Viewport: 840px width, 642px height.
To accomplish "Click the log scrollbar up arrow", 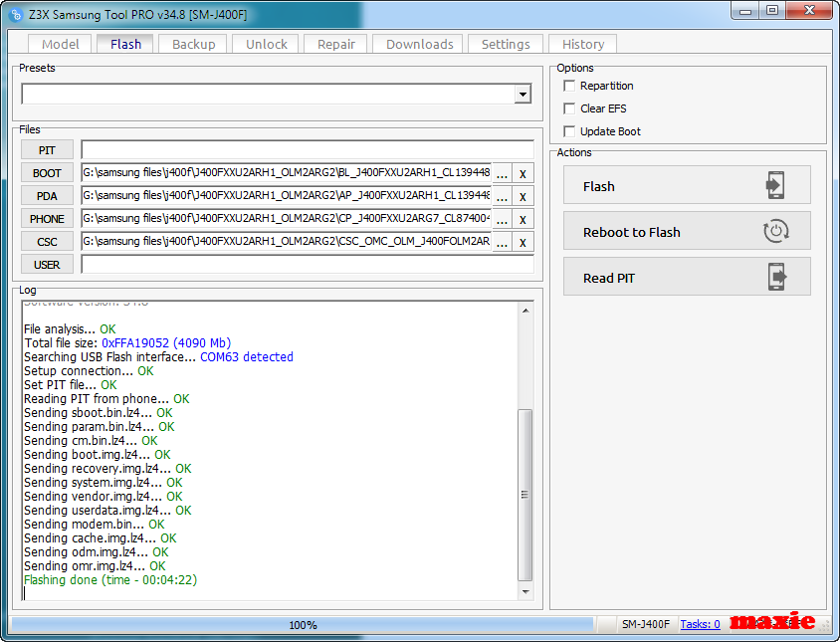I will point(525,311).
